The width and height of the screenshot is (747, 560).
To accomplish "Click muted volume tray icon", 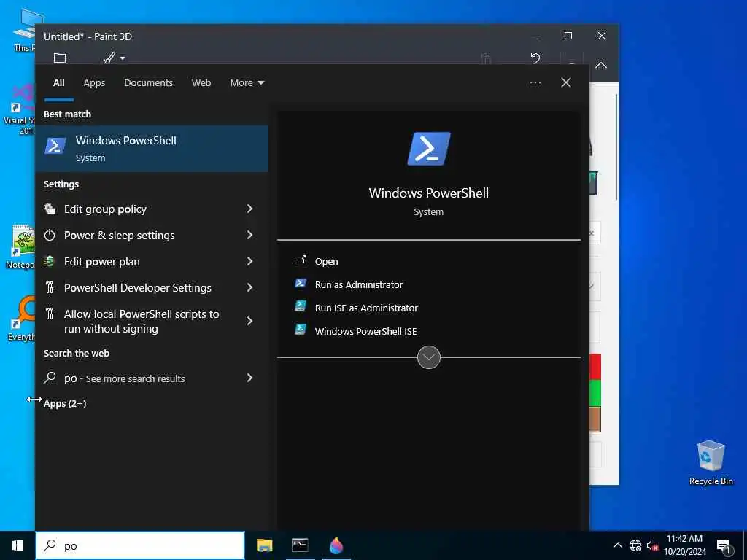I will tap(652, 545).
